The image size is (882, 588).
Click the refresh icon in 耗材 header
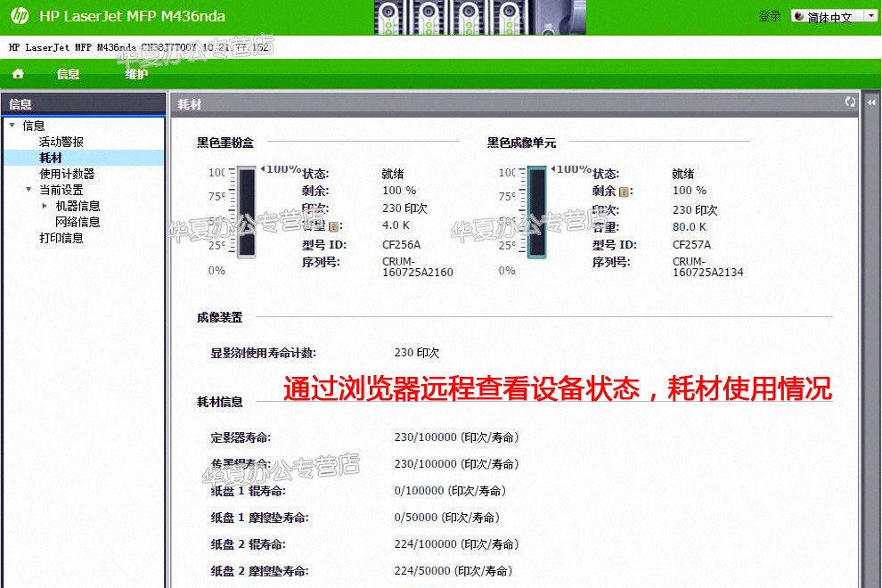pos(850,102)
